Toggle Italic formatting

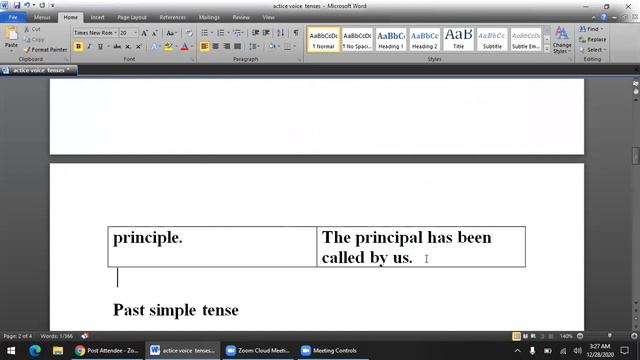tap(89, 47)
